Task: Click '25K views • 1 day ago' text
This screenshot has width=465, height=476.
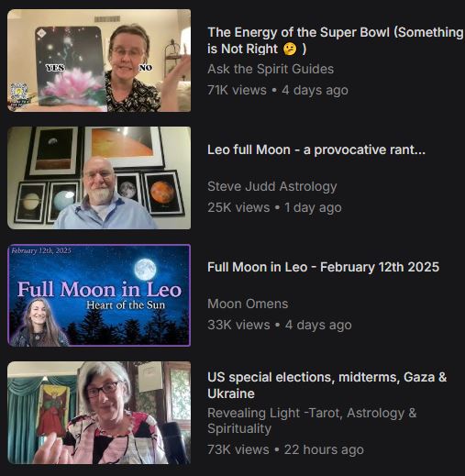Action: coord(274,207)
